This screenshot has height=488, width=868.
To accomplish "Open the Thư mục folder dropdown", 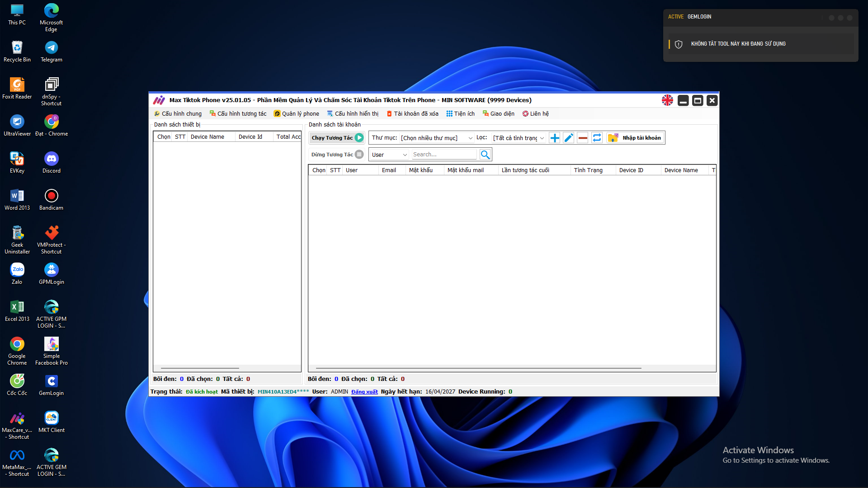I will point(437,138).
